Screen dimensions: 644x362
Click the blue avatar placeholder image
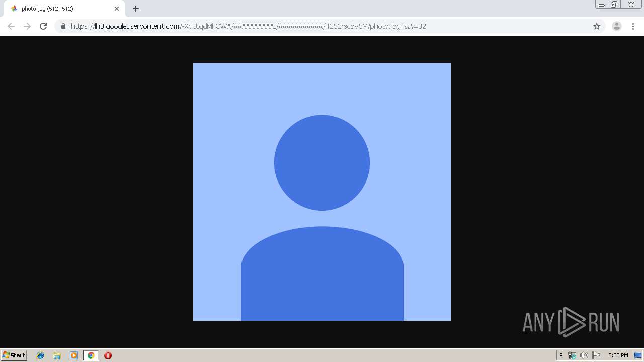(322, 192)
